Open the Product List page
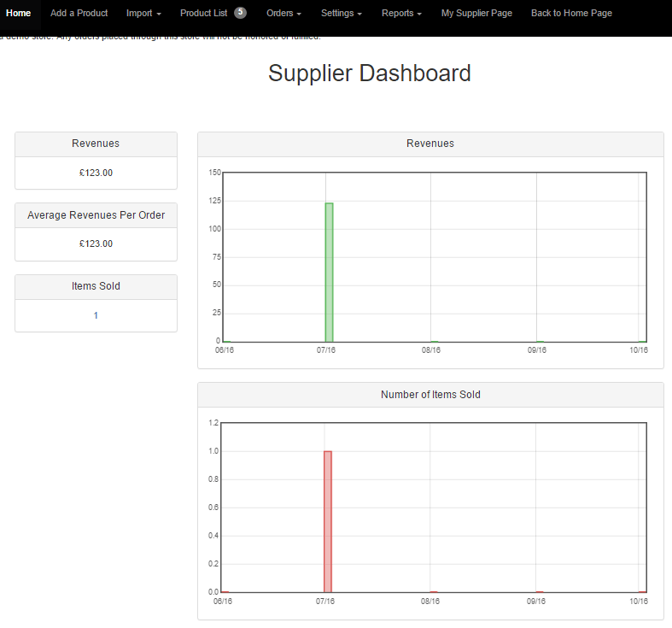This screenshot has width=672, height=628. tap(203, 14)
